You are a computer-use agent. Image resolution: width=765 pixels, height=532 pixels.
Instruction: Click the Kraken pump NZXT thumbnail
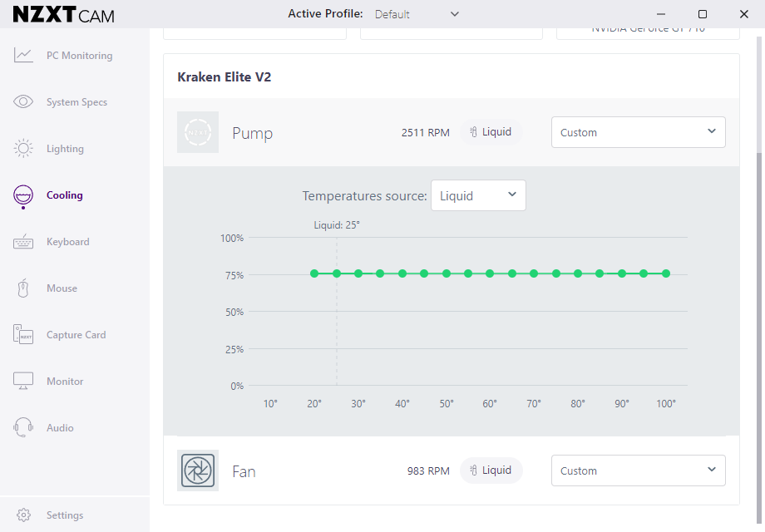coord(198,132)
